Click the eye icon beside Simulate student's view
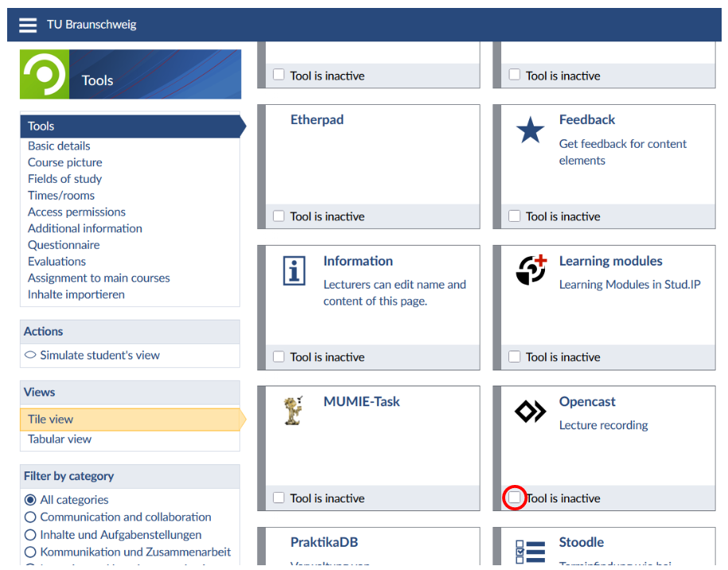This screenshot has height=570, width=728. [30, 355]
